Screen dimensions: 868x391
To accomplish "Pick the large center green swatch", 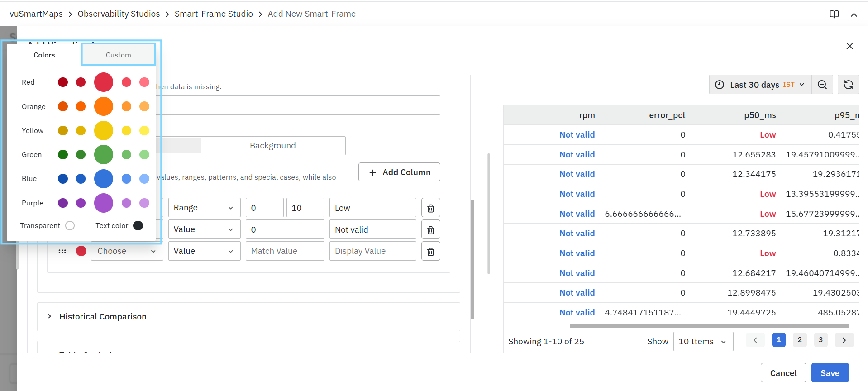I will click(104, 154).
